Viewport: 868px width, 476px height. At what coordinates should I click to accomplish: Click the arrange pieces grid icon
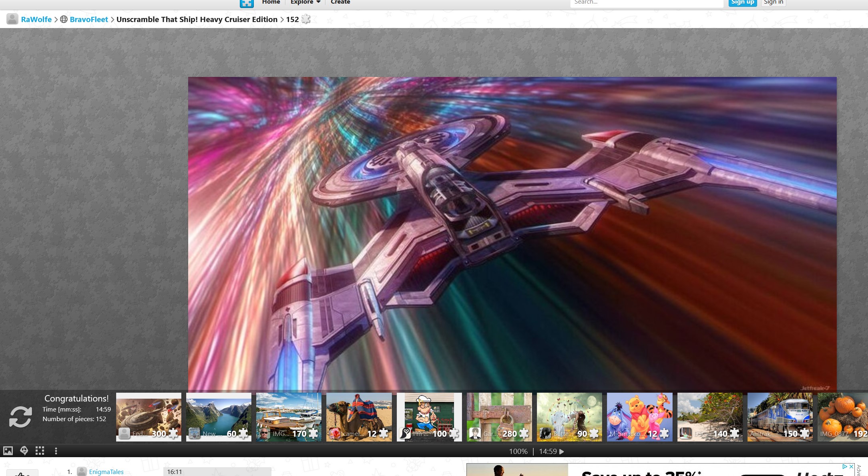coord(40,451)
